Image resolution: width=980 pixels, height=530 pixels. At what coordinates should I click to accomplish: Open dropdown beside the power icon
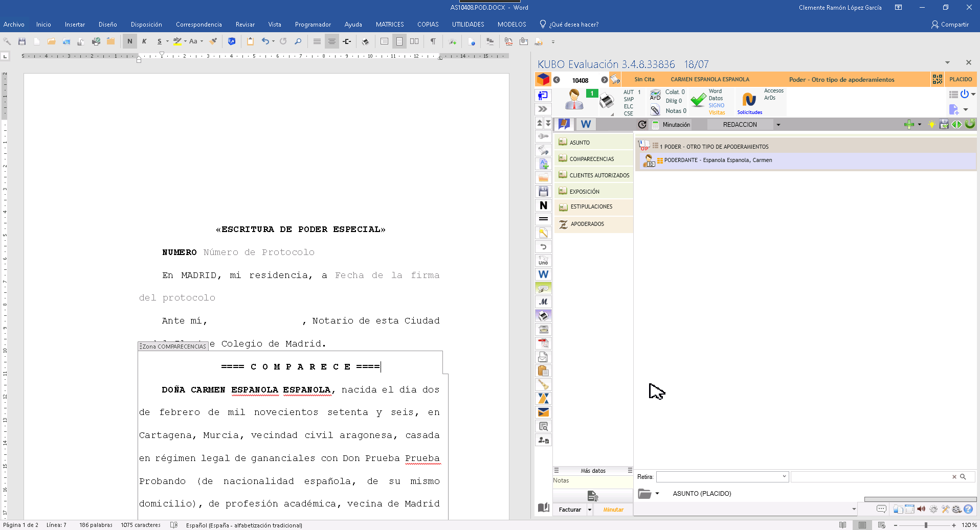tap(973, 94)
